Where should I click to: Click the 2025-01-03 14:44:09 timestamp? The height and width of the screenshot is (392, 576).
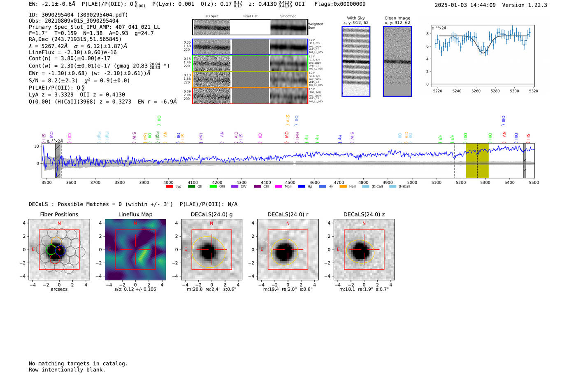(465, 5)
